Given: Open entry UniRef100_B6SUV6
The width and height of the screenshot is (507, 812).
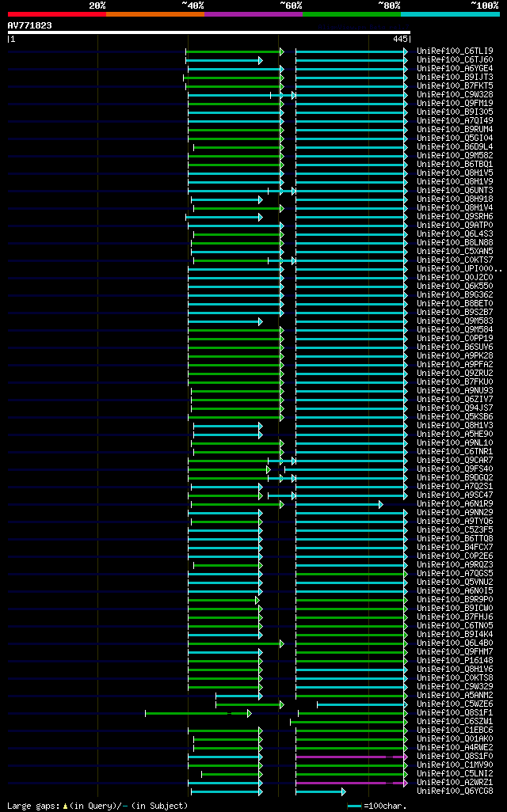Looking at the screenshot, I should coord(456,347).
